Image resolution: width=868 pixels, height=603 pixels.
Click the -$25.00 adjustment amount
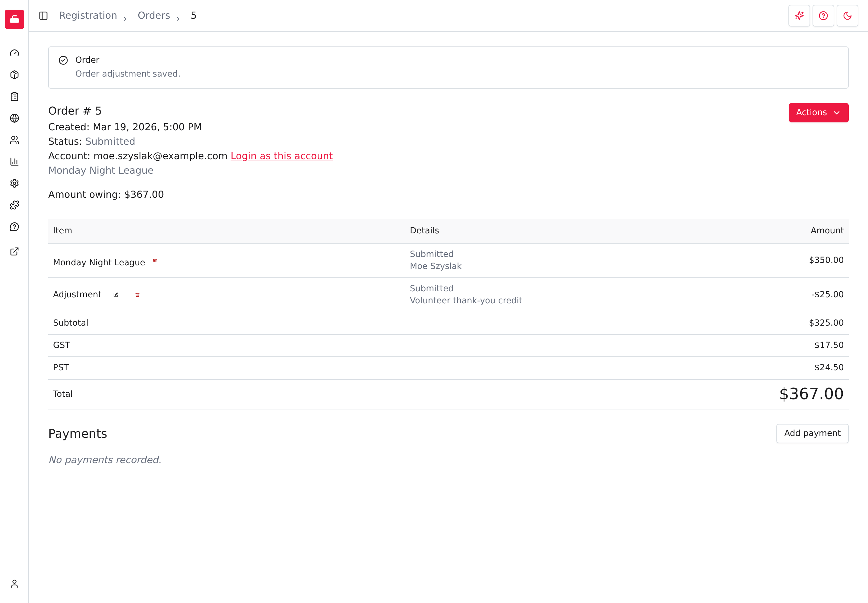(827, 295)
